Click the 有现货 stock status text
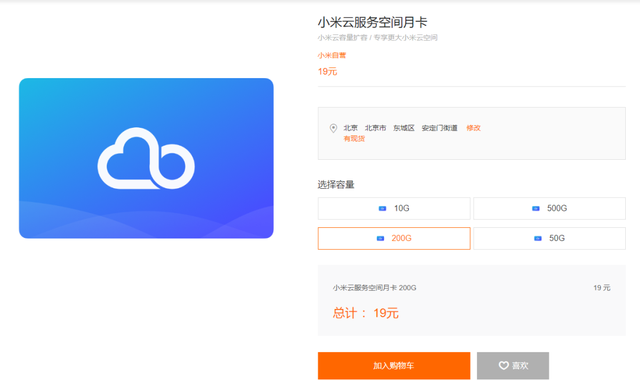Image resolution: width=640 pixels, height=380 pixels. 354,139
